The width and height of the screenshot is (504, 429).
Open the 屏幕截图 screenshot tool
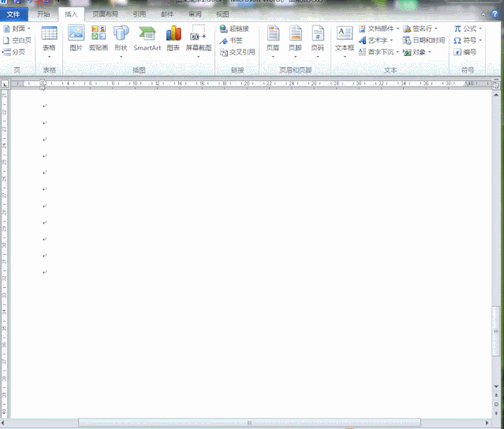[198, 42]
